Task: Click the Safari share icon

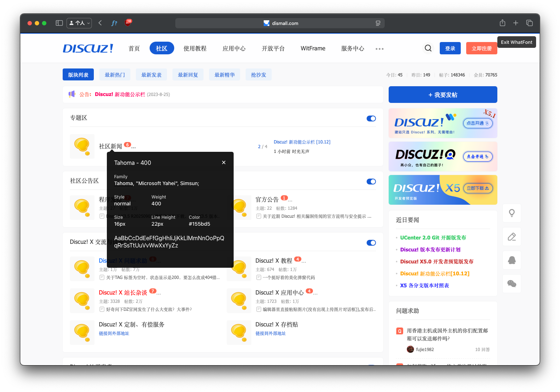Action: (x=502, y=23)
